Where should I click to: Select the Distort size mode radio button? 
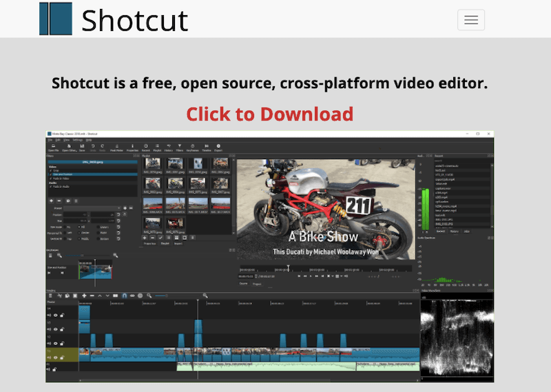[97, 227]
